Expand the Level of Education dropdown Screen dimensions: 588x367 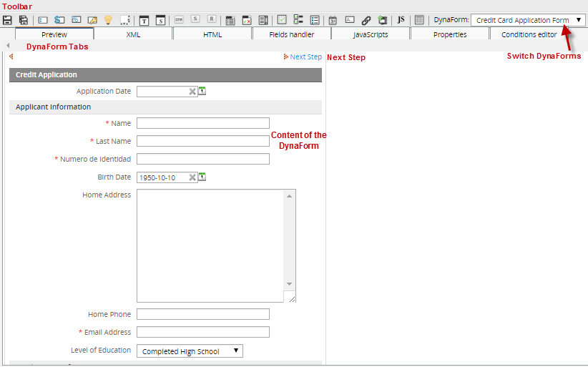coord(190,351)
